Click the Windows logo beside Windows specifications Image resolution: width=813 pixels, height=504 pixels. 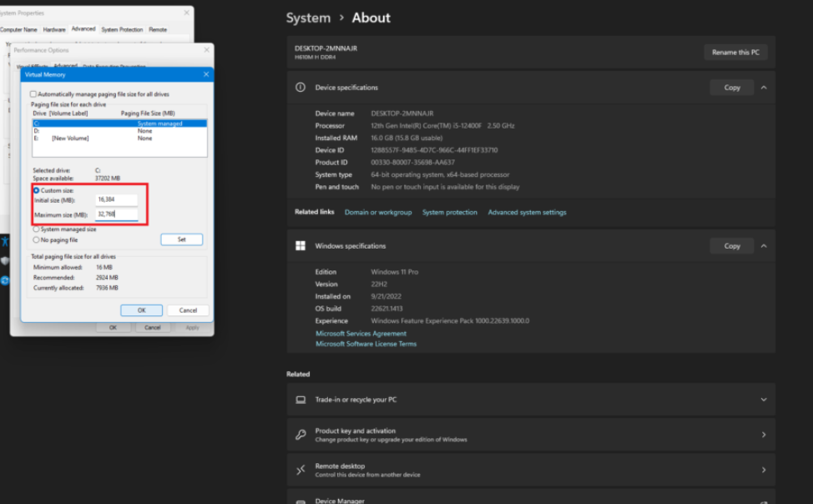(300, 246)
